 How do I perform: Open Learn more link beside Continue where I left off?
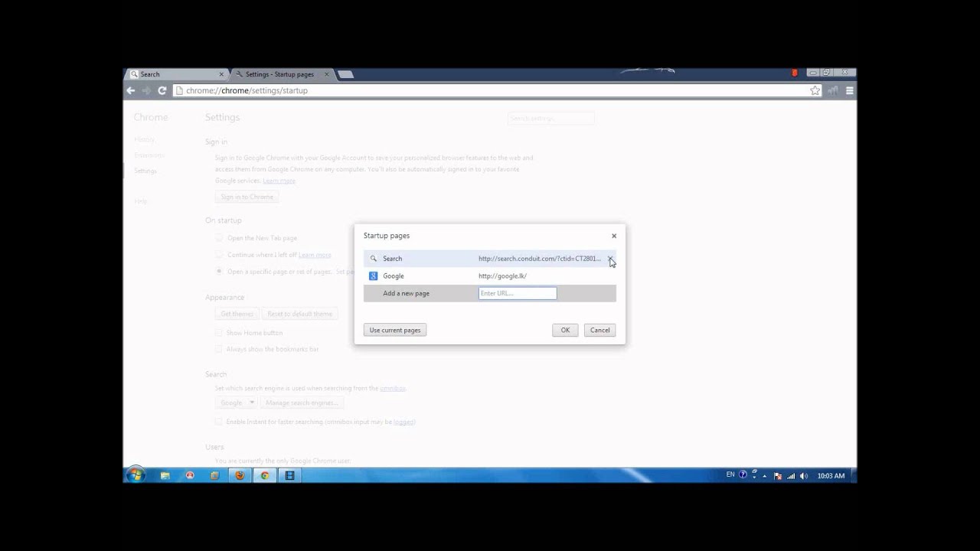coord(315,255)
